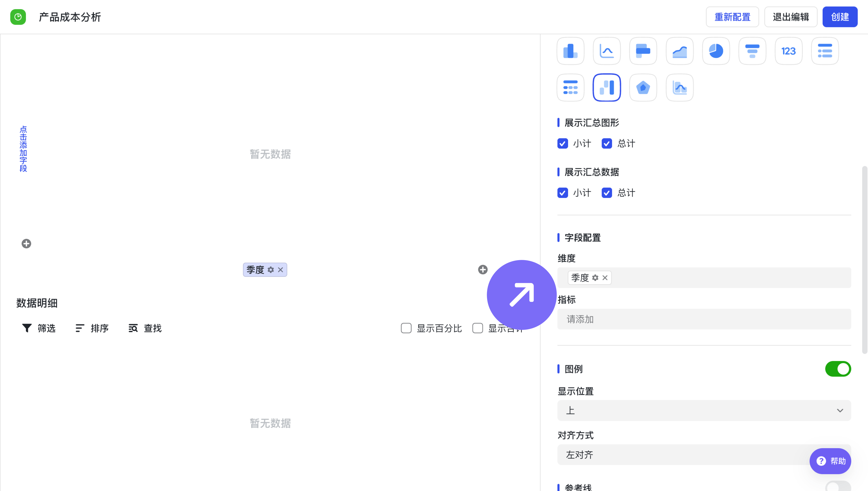Screen dimensions: 868x491
Task: Click the 维度 field container
Action: (x=704, y=278)
